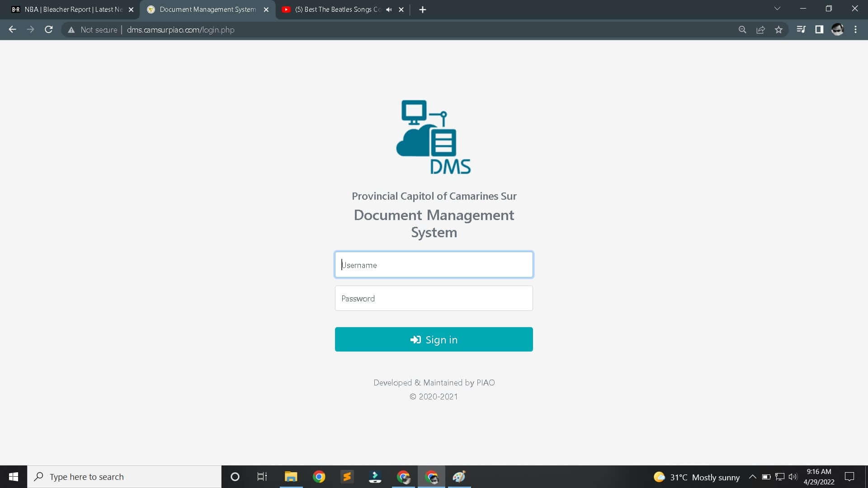Click the Chrome profile avatar icon

click(839, 30)
